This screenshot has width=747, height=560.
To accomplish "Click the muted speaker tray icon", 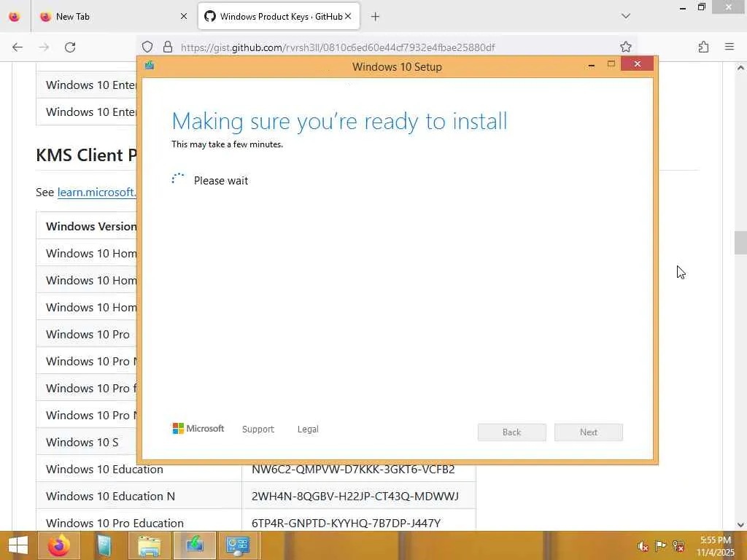I will [643, 546].
